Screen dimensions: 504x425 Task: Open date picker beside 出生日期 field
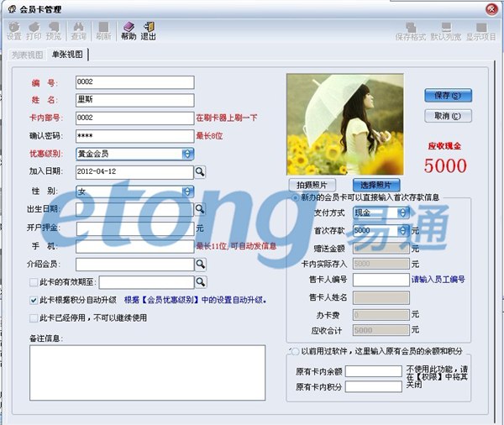click(x=200, y=209)
